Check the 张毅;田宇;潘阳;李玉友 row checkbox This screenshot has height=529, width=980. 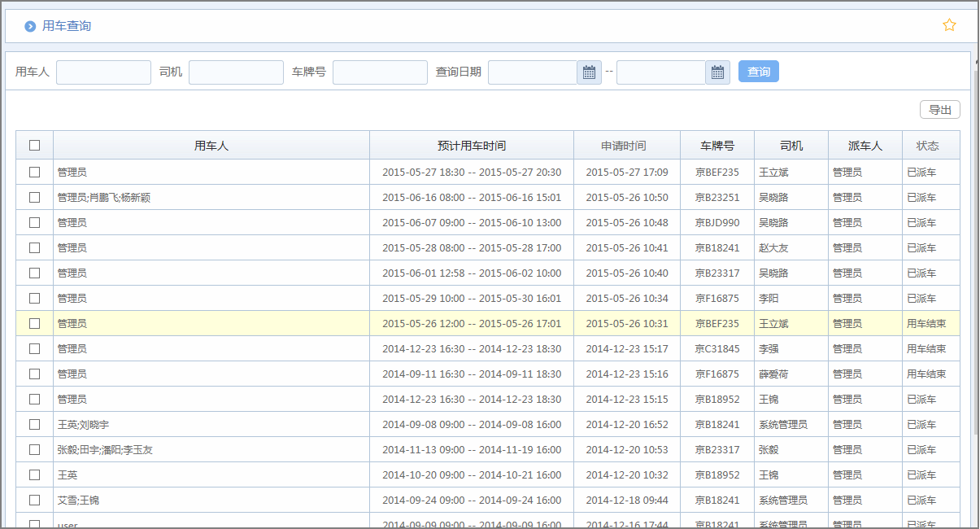pos(34,449)
